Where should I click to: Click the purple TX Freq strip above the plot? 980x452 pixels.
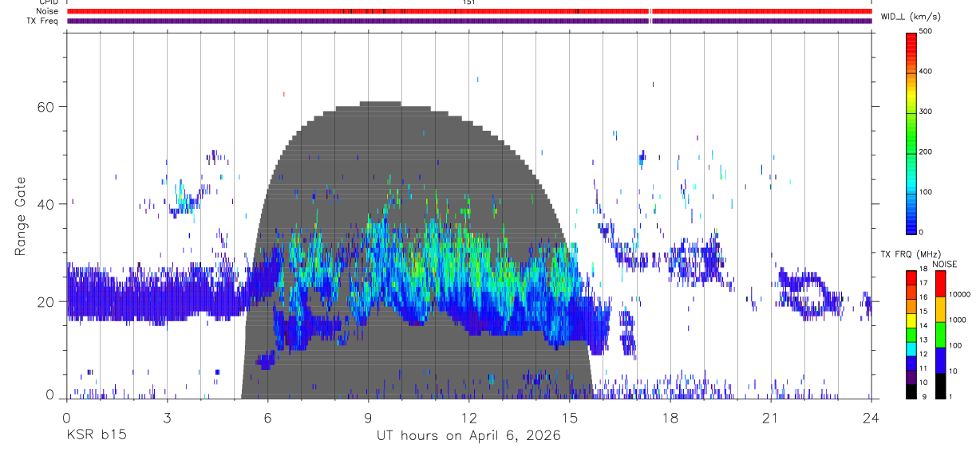(x=468, y=21)
